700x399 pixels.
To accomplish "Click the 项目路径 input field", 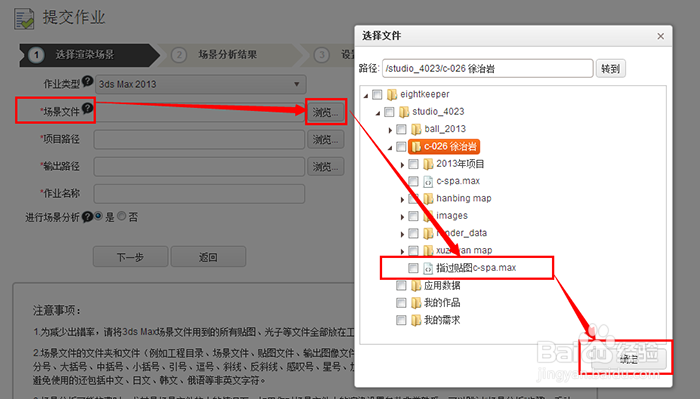I will (200, 140).
